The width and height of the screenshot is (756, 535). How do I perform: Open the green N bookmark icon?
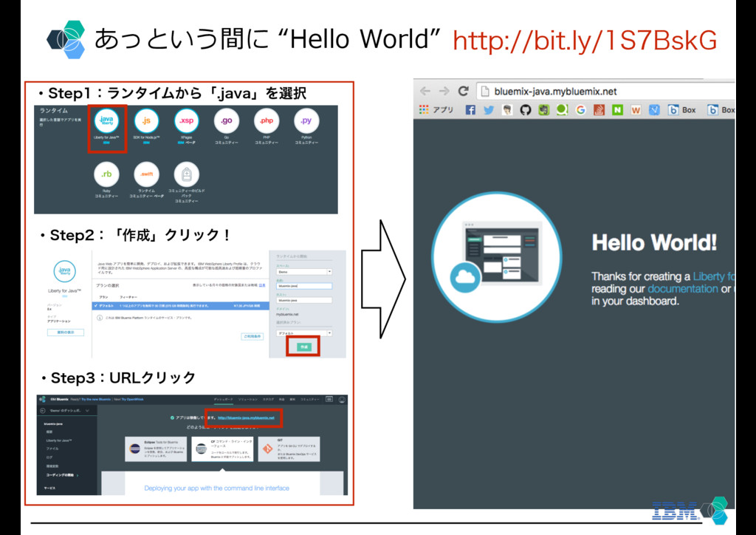617,110
